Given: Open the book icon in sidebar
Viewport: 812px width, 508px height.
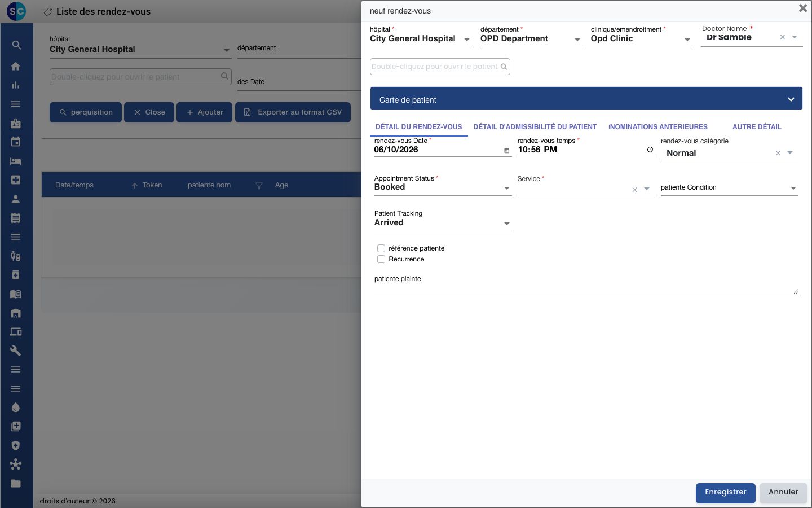Looking at the screenshot, I should point(16,294).
